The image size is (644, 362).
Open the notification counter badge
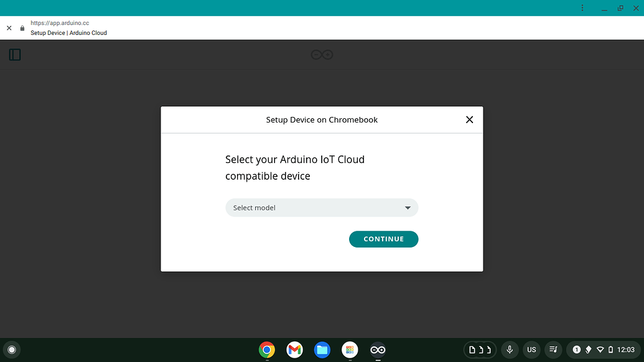[576, 350]
